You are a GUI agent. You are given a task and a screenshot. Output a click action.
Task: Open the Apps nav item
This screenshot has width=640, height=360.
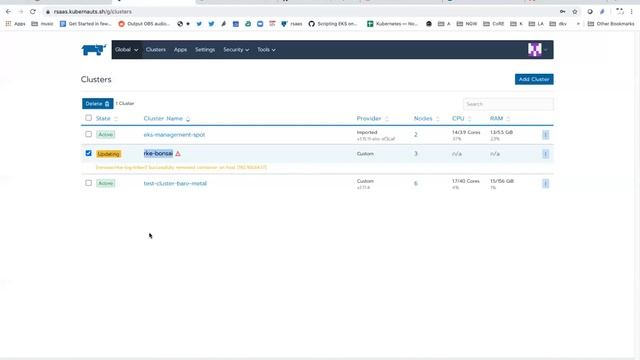pos(180,50)
